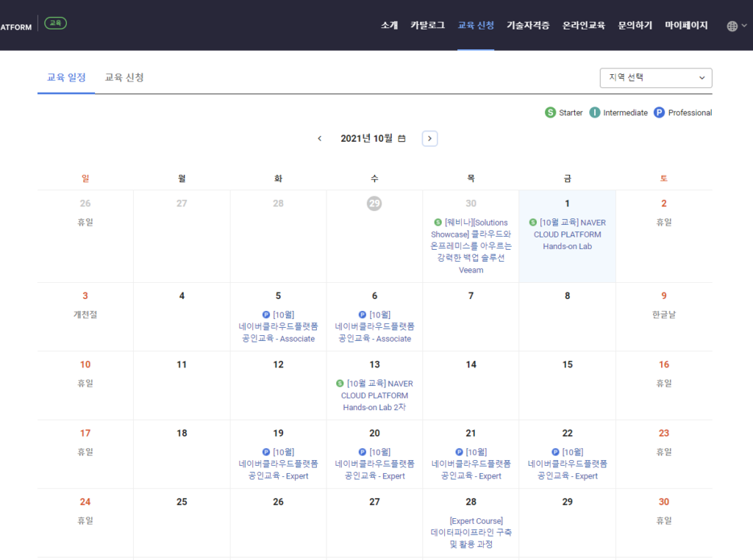The image size is (753, 560).
Task: Open the Expert course on October 21
Action: pyautogui.click(x=471, y=464)
